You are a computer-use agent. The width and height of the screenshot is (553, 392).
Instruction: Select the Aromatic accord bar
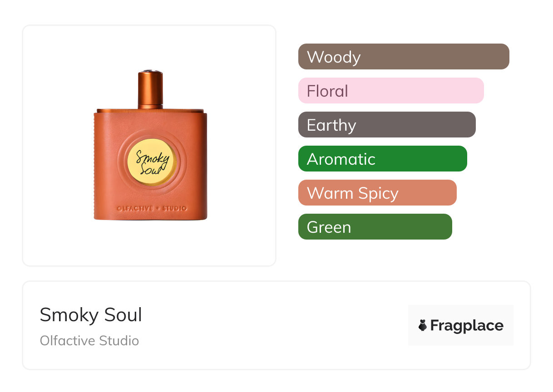[x=382, y=159]
